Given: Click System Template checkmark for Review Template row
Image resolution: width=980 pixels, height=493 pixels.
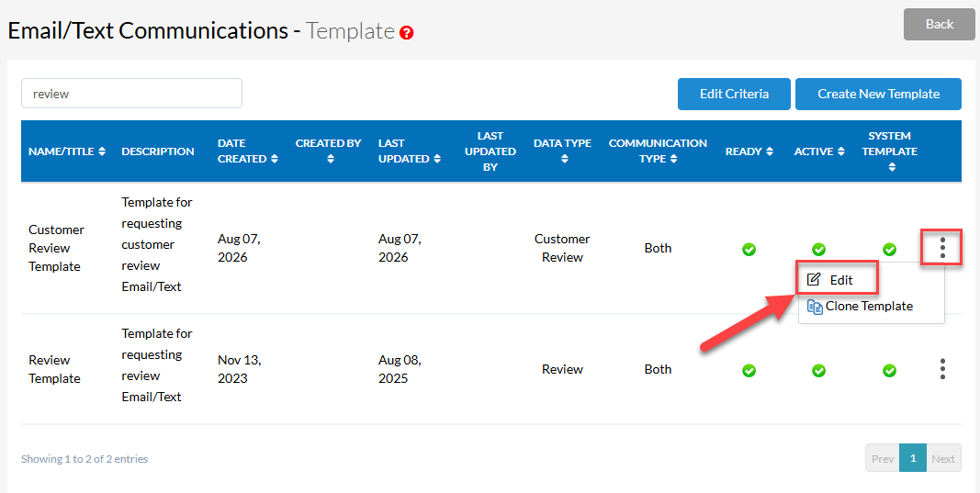Looking at the screenshot, I should (x=889, y=371).
